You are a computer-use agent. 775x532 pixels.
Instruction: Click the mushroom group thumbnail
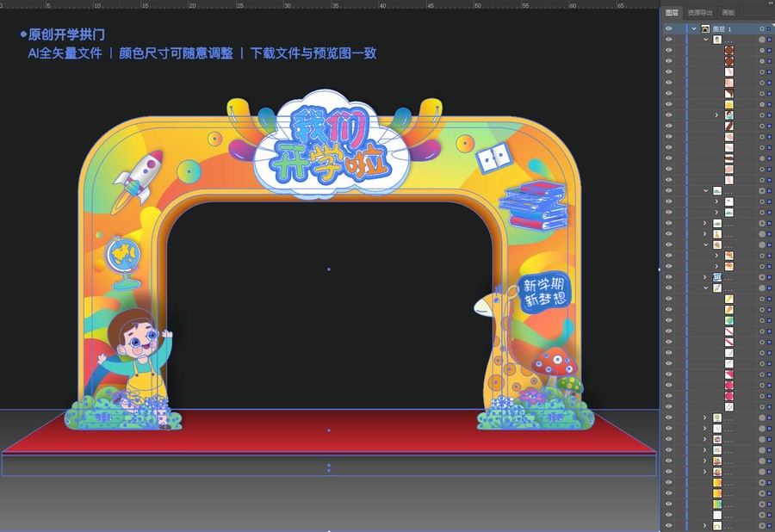[x=717, y=244]
